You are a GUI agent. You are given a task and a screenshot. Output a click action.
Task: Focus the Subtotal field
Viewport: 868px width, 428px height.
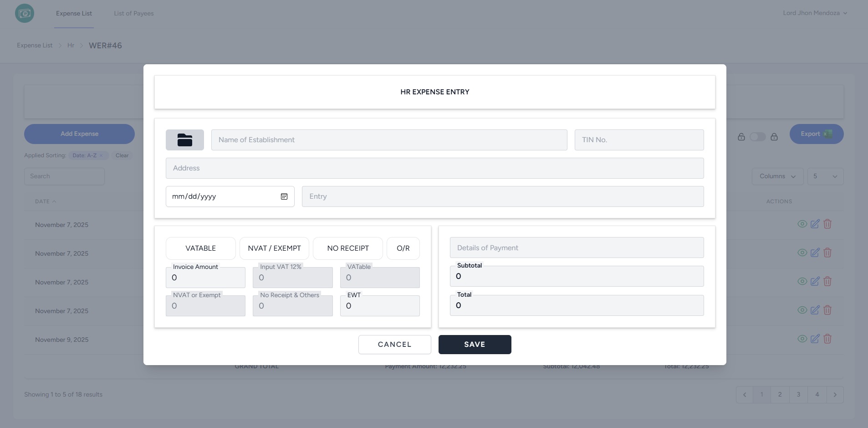(x=577, y=276)
